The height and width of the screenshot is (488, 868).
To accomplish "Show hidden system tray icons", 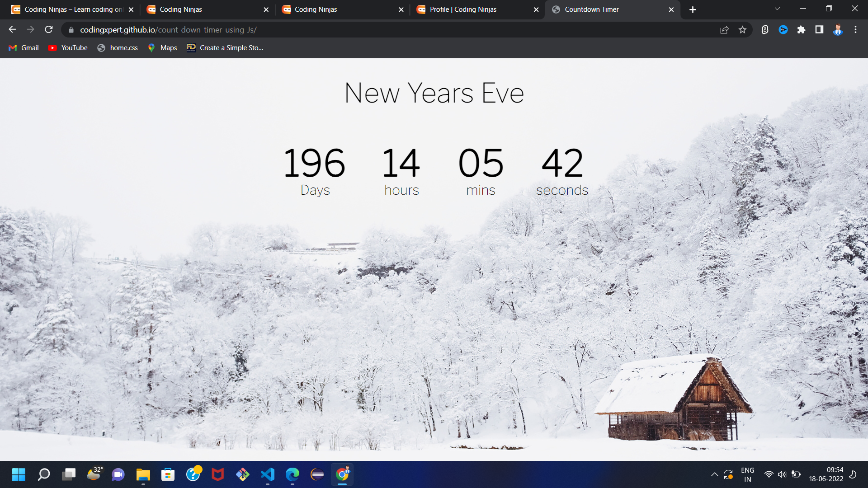I will pos(714,474).
